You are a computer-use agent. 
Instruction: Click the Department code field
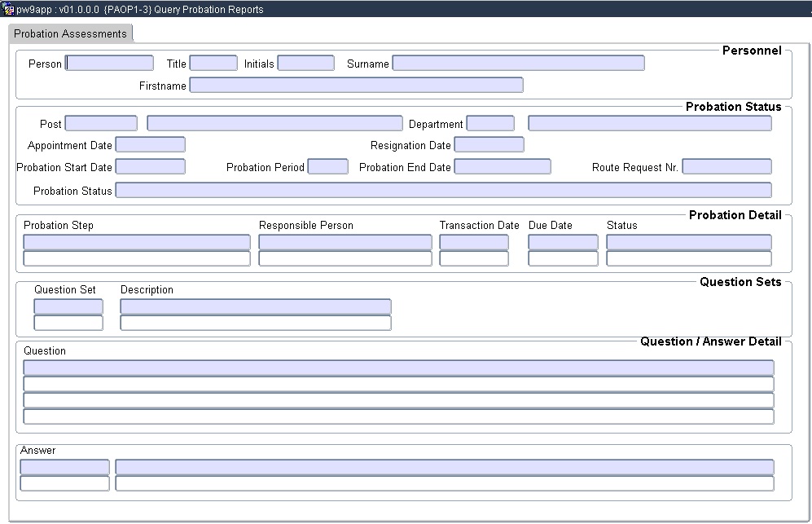point(490,124)
